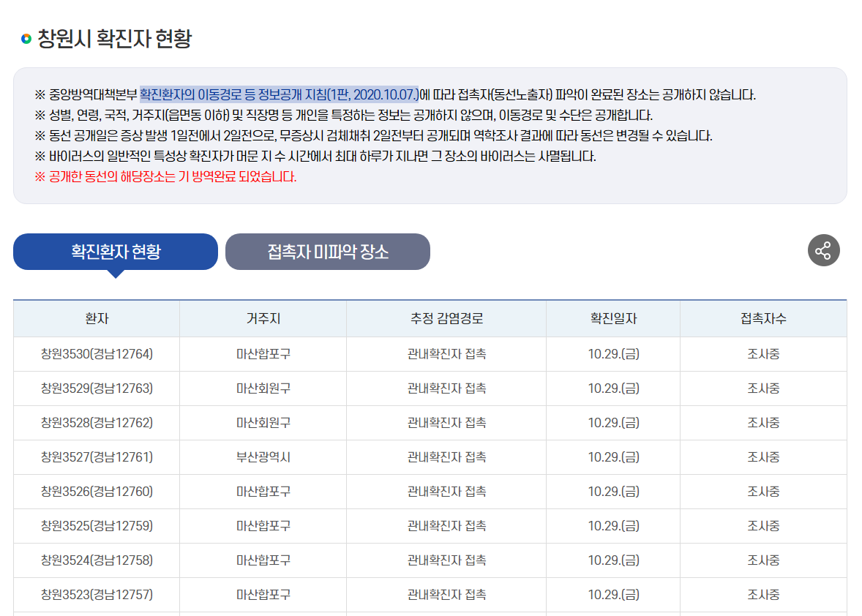Click date 10.29.(금) in the 창원3525 row
Image resolution: width=862 pixels, height=616 pixels.
coord(613,526)
